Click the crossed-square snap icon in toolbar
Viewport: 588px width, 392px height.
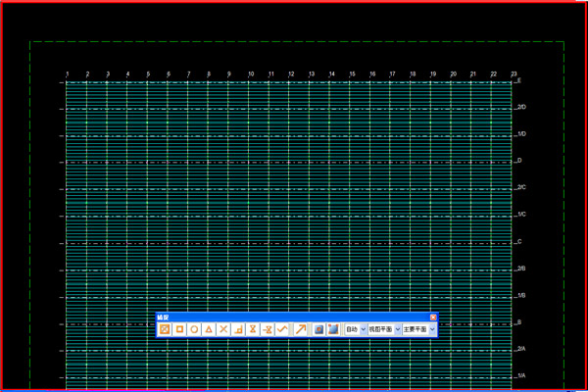coord(166,329)
